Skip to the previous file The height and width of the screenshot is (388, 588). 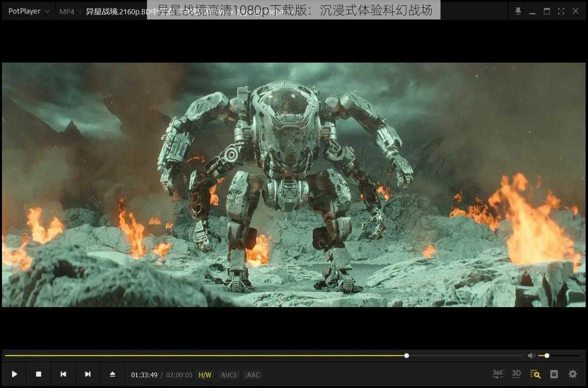(63, 374)
